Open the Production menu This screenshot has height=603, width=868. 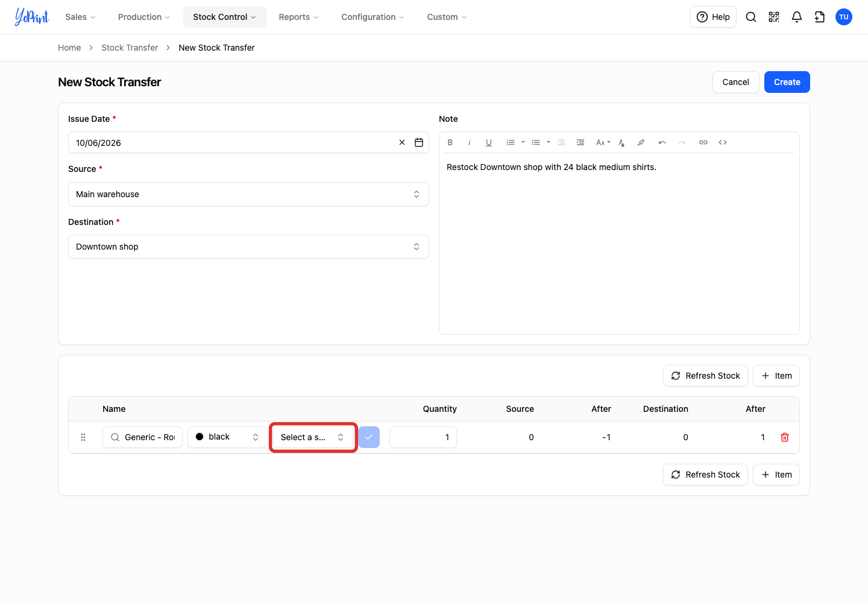[x=144, y=17]
